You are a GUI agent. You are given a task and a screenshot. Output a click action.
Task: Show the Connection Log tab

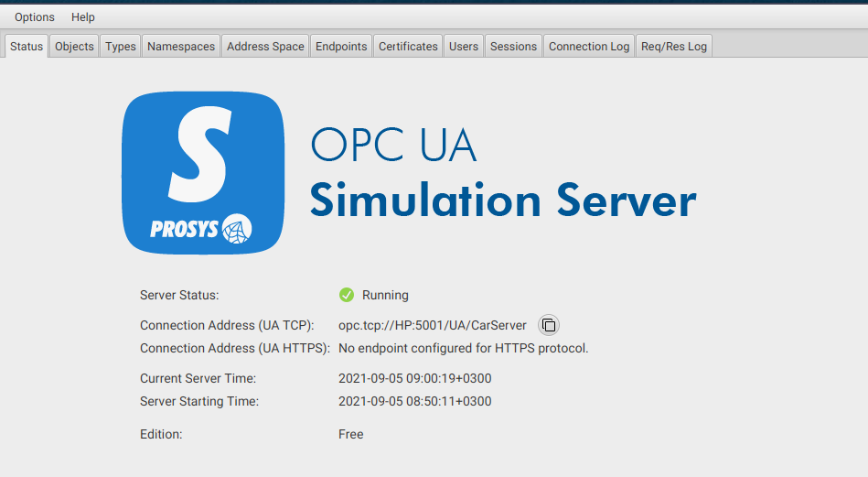pos(589,47)
